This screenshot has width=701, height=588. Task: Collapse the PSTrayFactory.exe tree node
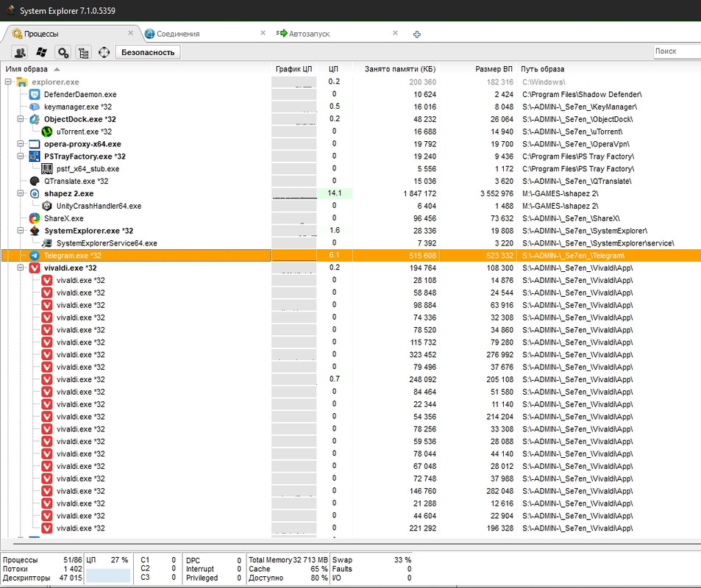click(x=21, y=157)
